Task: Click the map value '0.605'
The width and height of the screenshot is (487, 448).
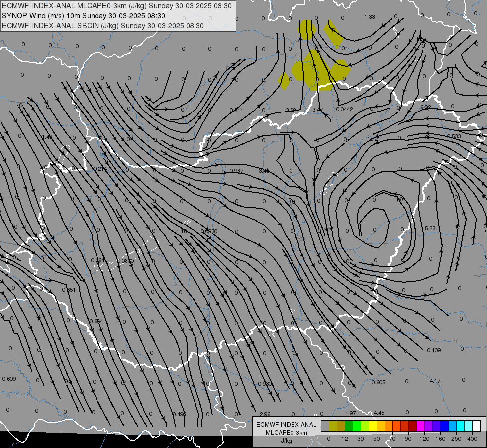Action: pos(378,382)
